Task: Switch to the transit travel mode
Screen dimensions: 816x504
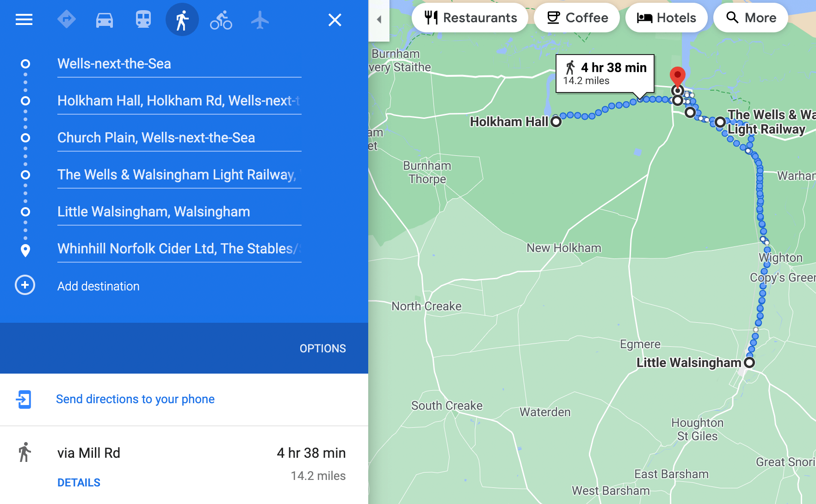Action: pos(143,19)
